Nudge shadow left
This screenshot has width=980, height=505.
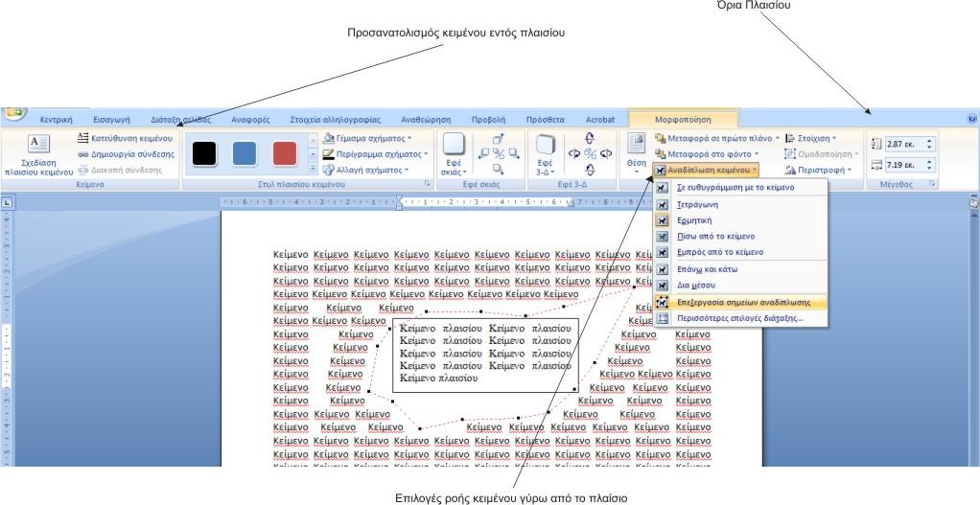483,153
